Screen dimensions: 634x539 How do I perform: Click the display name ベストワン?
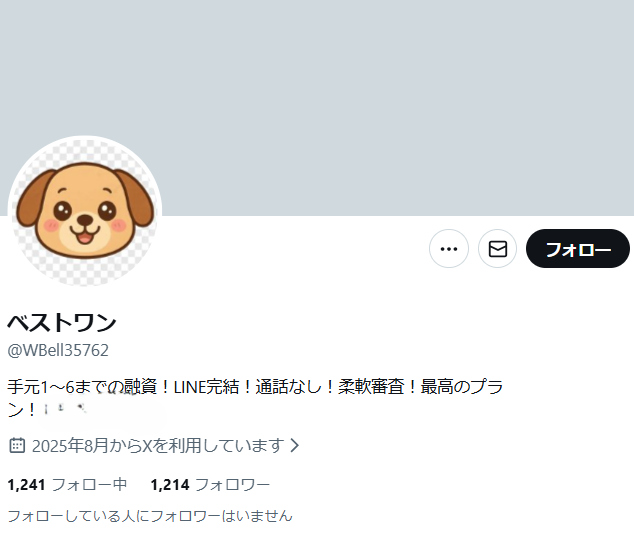coord(62,323)
